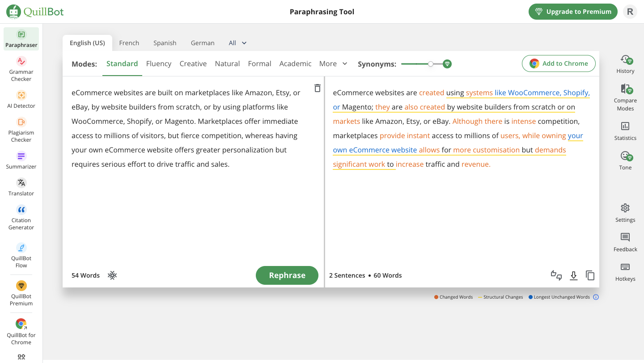Screen dimensions: 644x363
Task: Click the word "Magento;" in output
Action: point(358,107)
